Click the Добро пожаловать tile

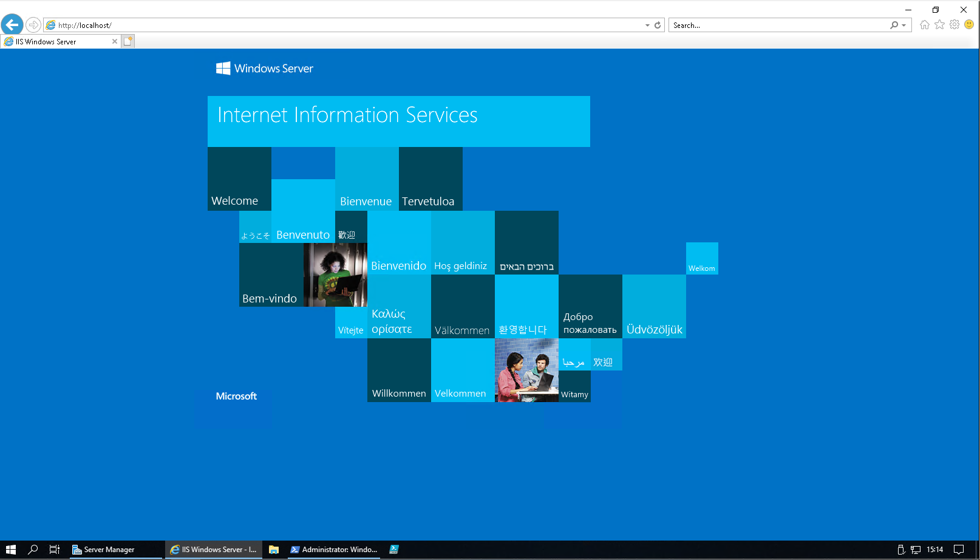[590, 306]
